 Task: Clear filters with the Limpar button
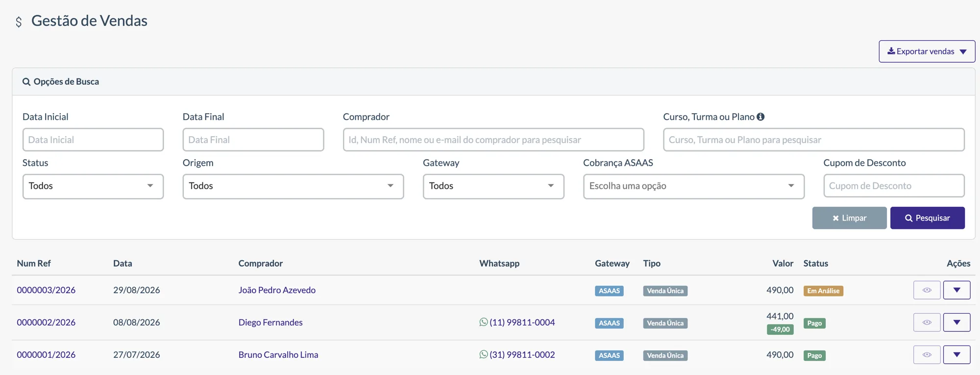[x=850, y=218]
